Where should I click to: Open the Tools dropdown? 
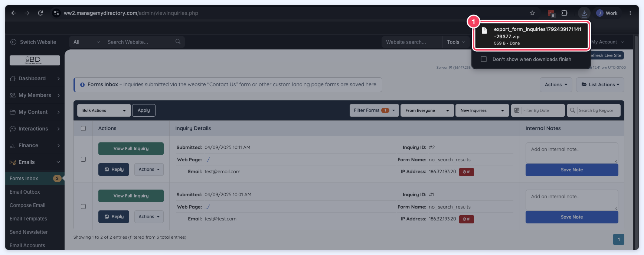[x=456, y=42]
